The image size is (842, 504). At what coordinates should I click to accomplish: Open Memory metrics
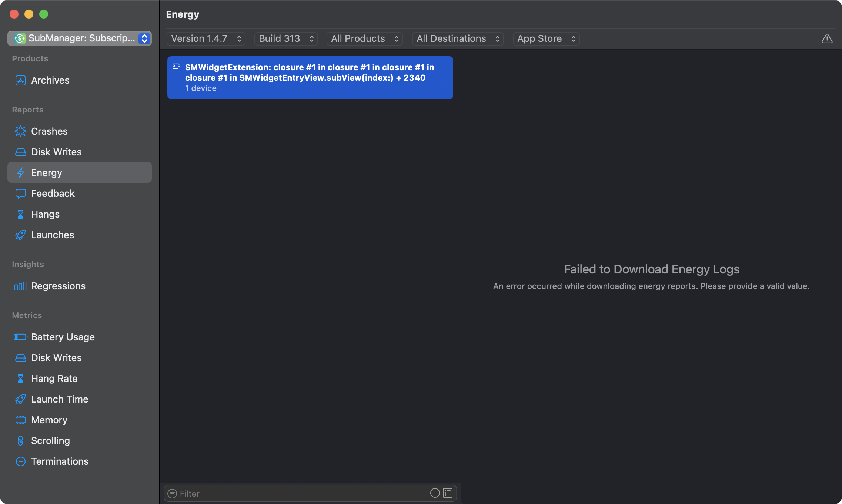(80, 420)
